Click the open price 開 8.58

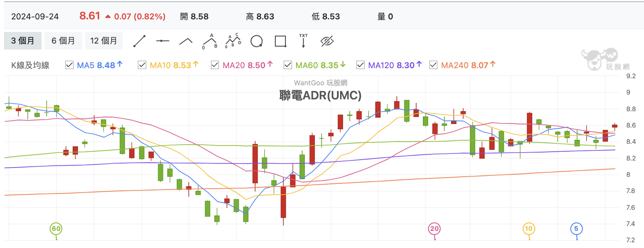194,17
